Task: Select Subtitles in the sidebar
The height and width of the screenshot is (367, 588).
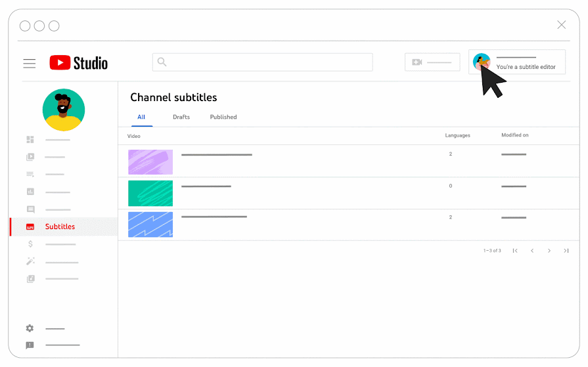Action: coord(64,227)
